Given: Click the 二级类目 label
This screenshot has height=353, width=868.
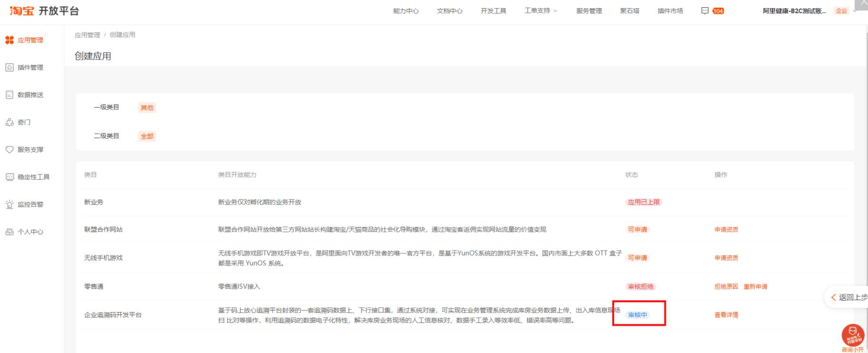Looking at the screenshot, I should point(107,136).
